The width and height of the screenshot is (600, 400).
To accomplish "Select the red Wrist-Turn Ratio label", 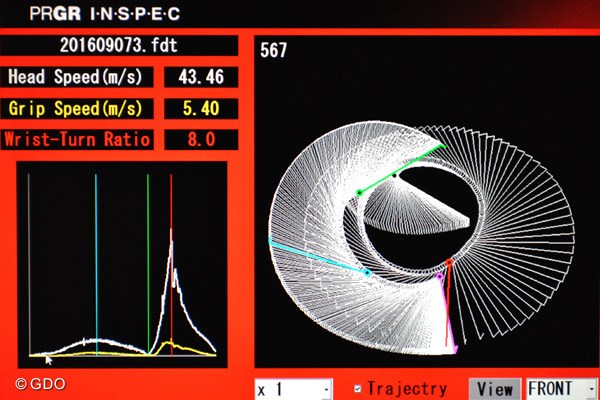I will click(77, 139).
